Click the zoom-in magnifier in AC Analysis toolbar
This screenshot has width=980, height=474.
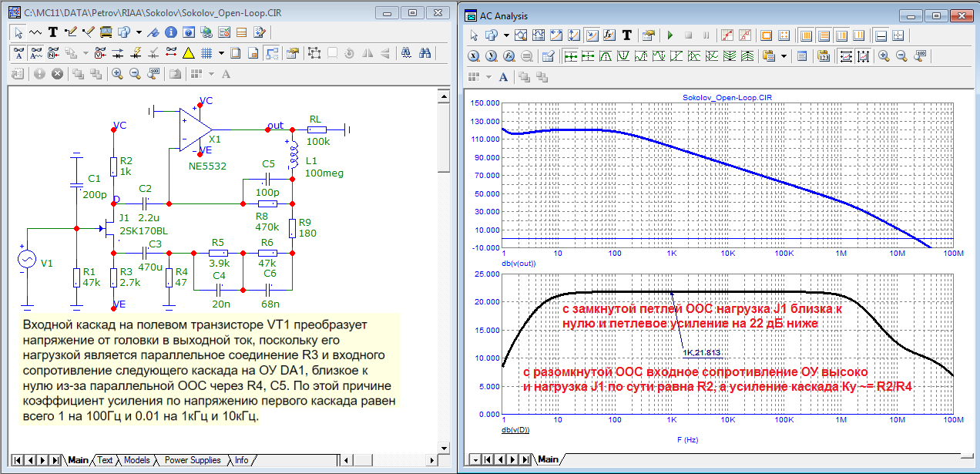tap(883, 56)
